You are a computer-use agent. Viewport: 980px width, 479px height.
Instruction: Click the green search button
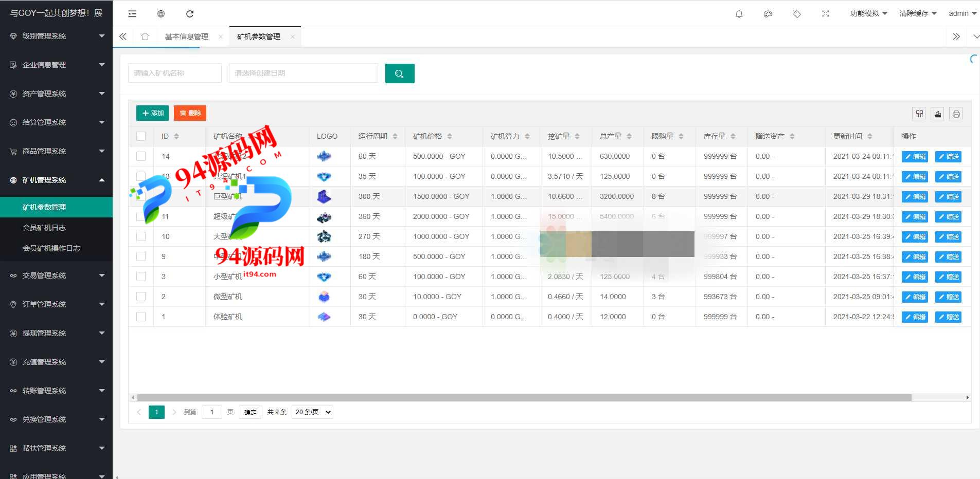tap(400, 73)
